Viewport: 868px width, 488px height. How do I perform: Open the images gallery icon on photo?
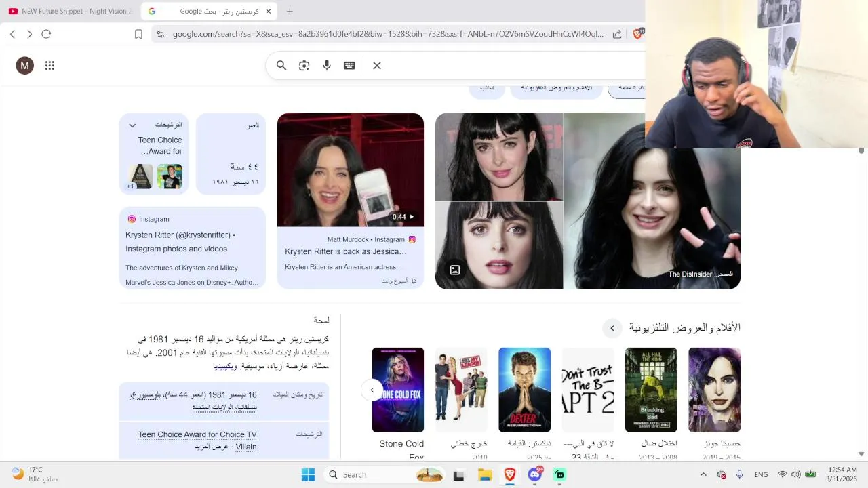(x=455, y=270)
